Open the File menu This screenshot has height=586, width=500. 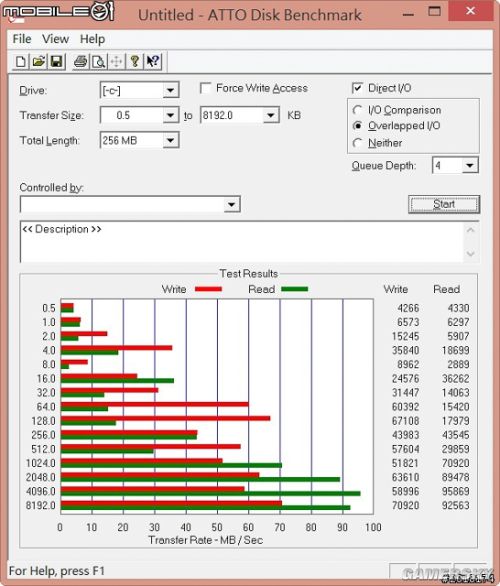coord(22,39)
